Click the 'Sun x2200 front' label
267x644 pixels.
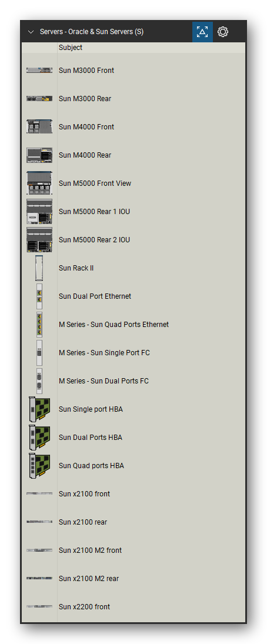point(84,606)
